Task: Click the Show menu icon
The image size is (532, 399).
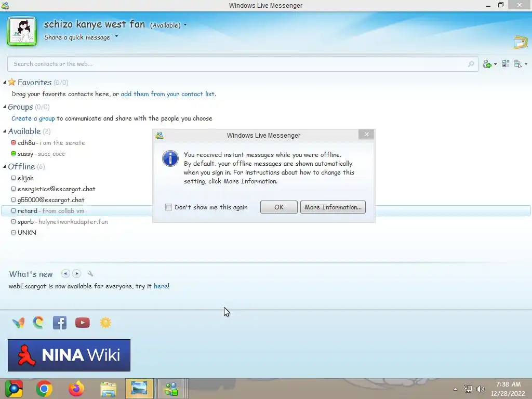Action: pyautogui.click(x=518, y=64)
